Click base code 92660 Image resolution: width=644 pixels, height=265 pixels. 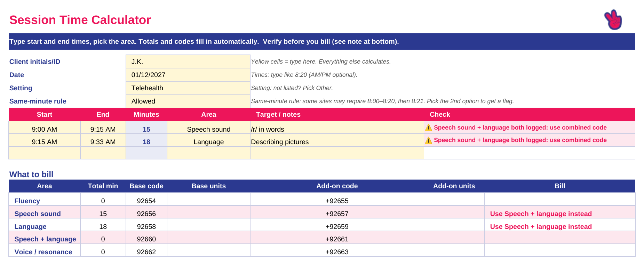pyautogui.click(x=146, y=239)
